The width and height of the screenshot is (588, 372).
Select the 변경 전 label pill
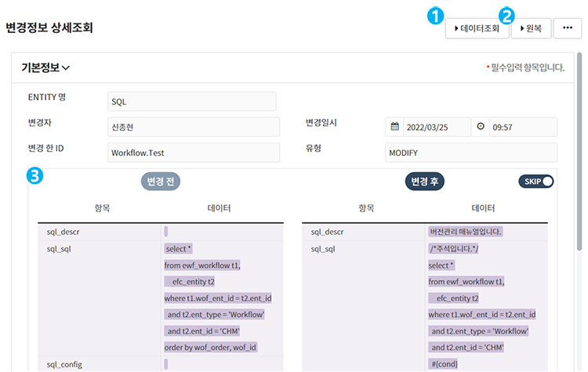point(162,181)
